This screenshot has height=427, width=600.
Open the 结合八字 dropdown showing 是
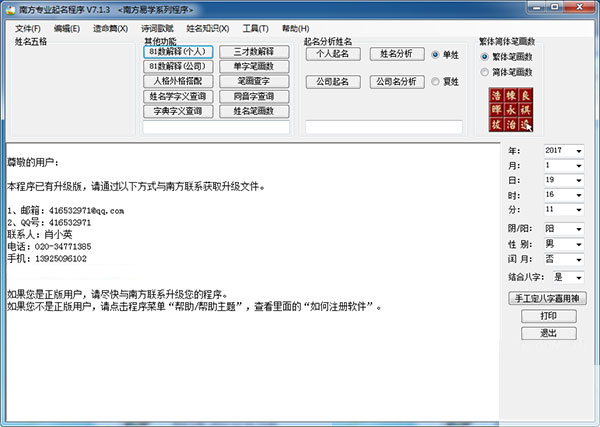tap(568, 277)
